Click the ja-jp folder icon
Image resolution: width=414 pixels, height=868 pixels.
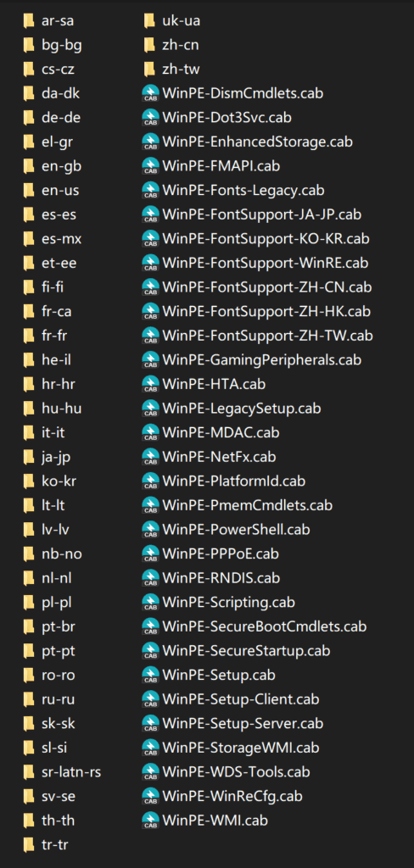point(29,457)
